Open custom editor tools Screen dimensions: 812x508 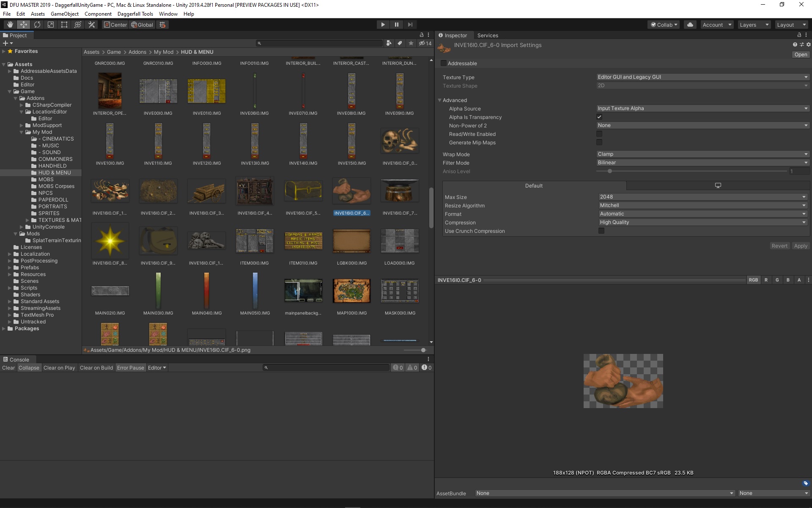91,25
